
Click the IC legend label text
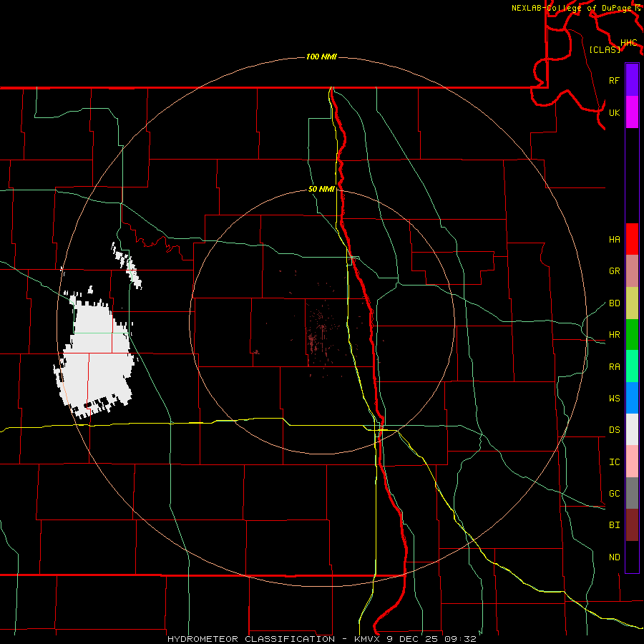pyautogui.click(x=615, y=462)
